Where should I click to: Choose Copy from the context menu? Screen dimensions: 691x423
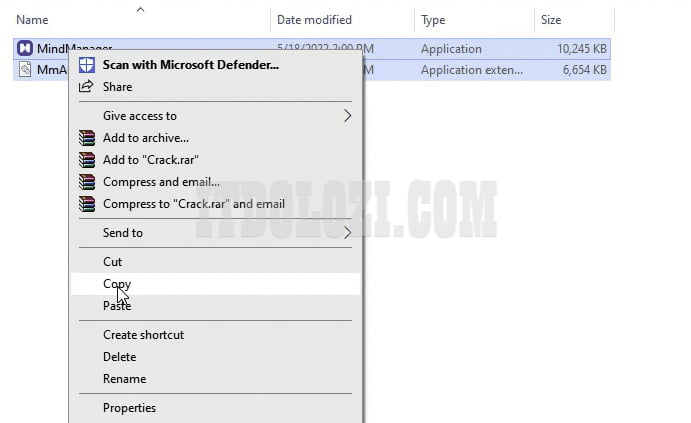point(117,284)
